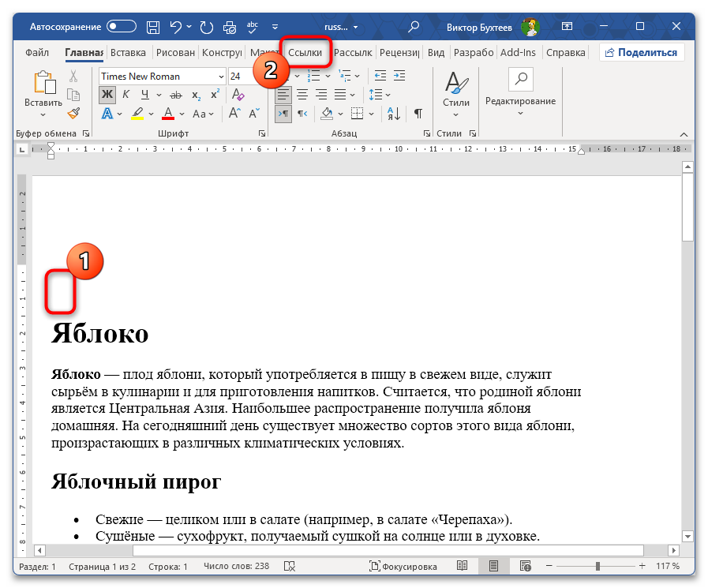Redo the last action
The image size is (708, 588).
point(206,27)
